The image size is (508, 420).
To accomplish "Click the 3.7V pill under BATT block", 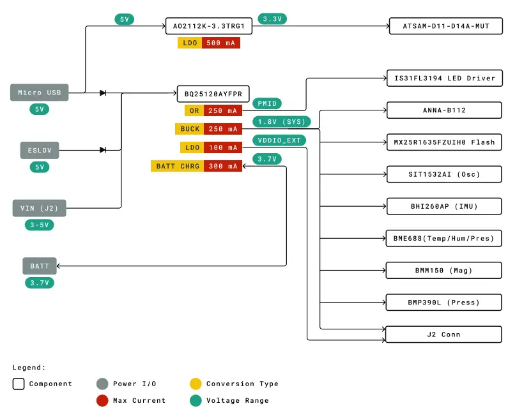I will pyautogui.click(x=40, y=283).
